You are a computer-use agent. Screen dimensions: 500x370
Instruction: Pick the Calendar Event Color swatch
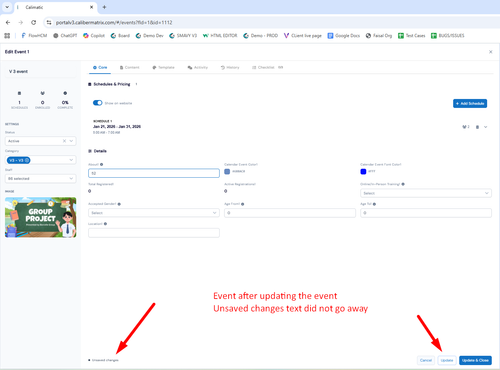click(227, 171)
